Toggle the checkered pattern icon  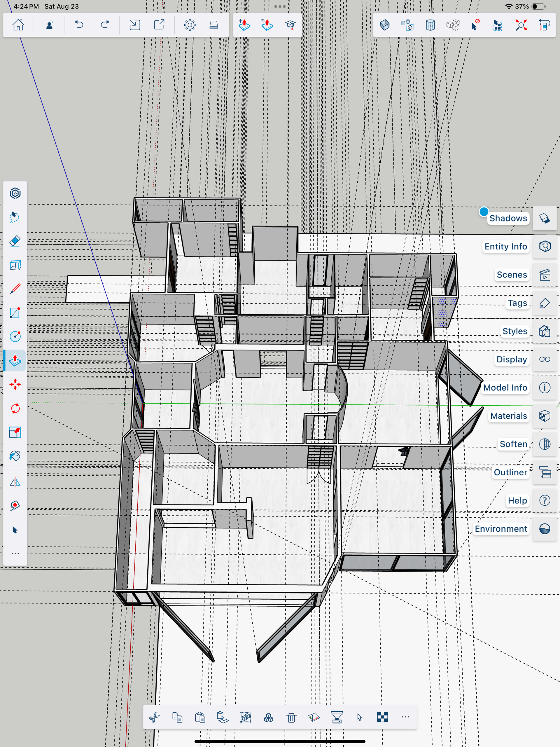tap(382, 717)
